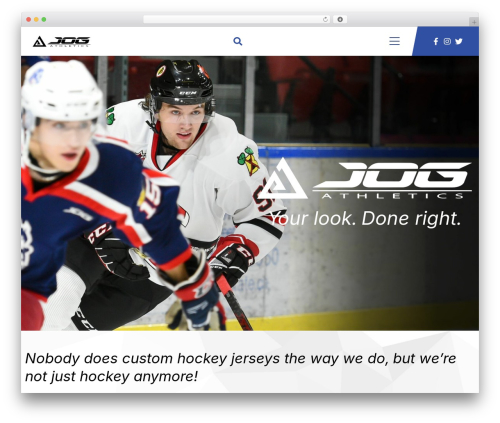
Task: Visit the Facebook page icon
Action: point(436,41)
